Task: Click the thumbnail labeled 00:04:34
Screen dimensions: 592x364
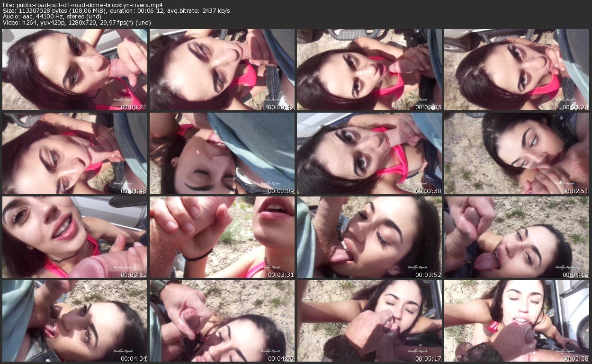Action: 75,320
